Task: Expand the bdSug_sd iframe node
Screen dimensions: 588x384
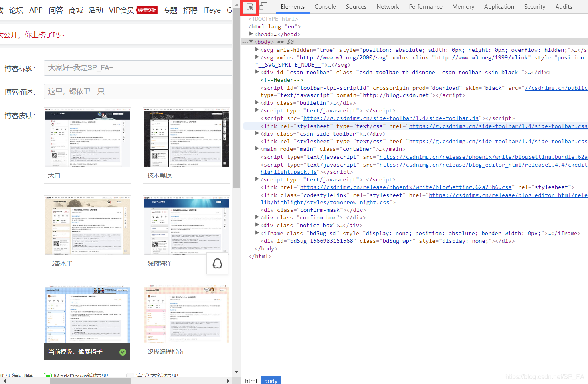Action: 257,233
